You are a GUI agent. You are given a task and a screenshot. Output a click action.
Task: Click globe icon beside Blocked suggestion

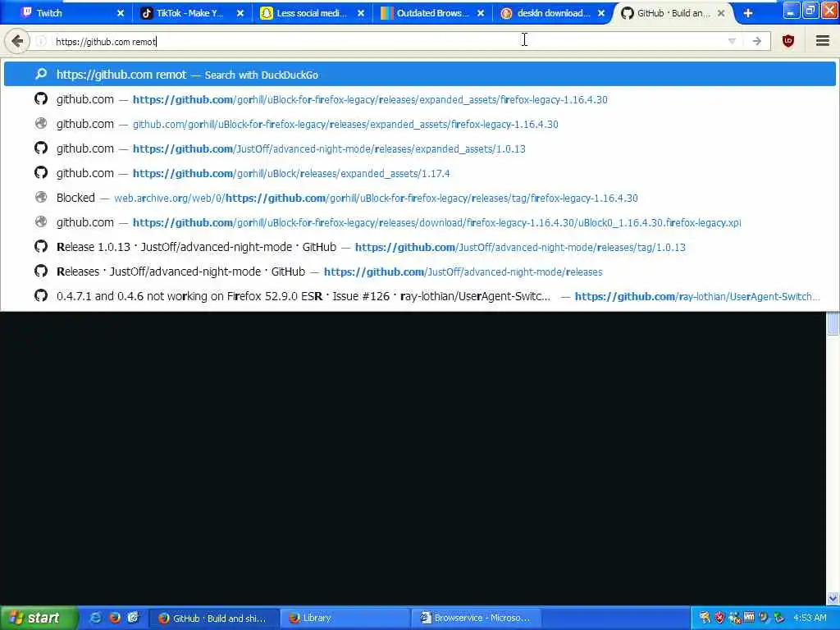pyautogui.click(x=41, y=197)
